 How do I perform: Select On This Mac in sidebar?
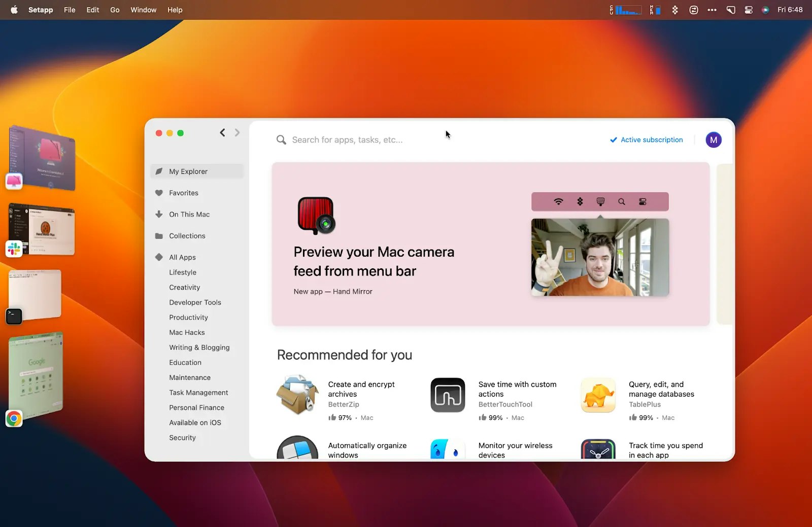pyautogui.click(x=197, y=214)
